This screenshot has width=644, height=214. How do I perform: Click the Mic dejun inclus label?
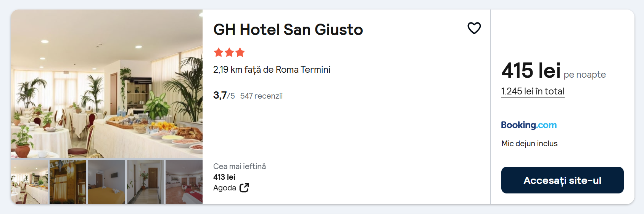pyautogui.click(x=530, y=144)
